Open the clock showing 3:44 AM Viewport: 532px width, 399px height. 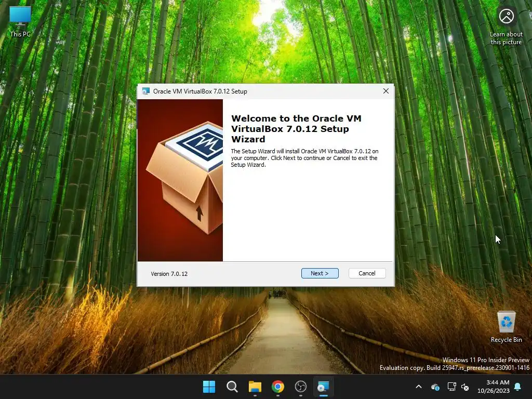click(494, 387)
